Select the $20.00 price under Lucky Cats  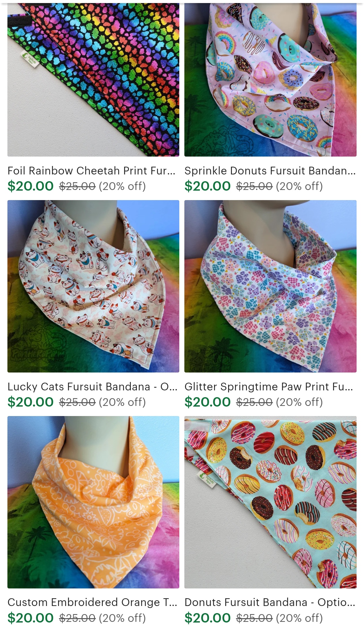[31, 402]
